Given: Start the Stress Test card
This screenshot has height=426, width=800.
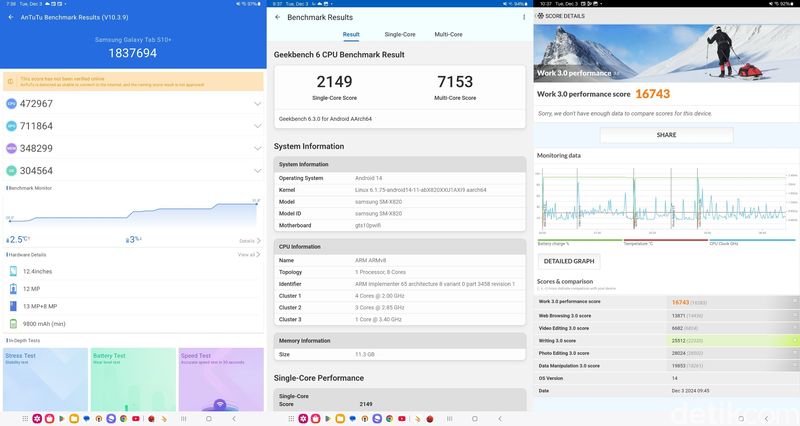Looking at the screenshot, I should (x=45, y=380).
